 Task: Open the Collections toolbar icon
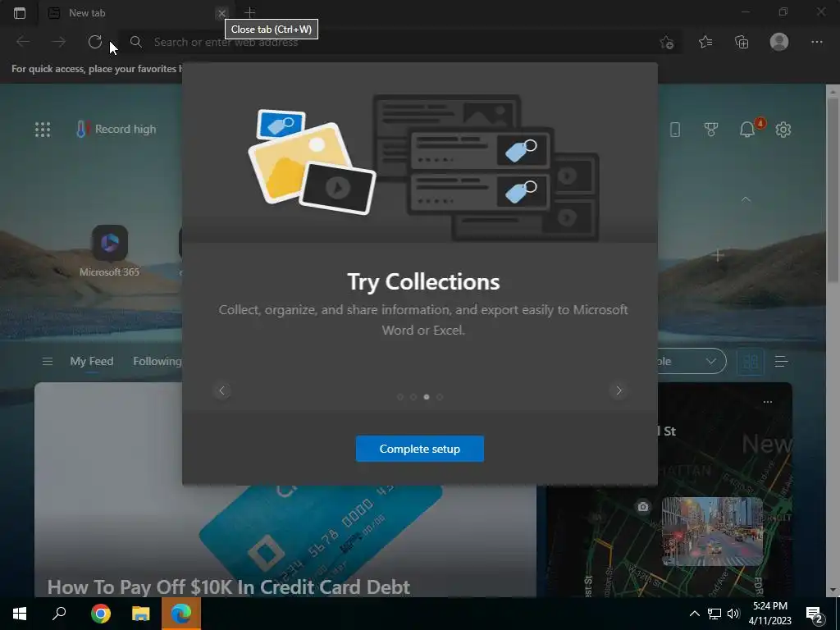(x=742, y=42)
